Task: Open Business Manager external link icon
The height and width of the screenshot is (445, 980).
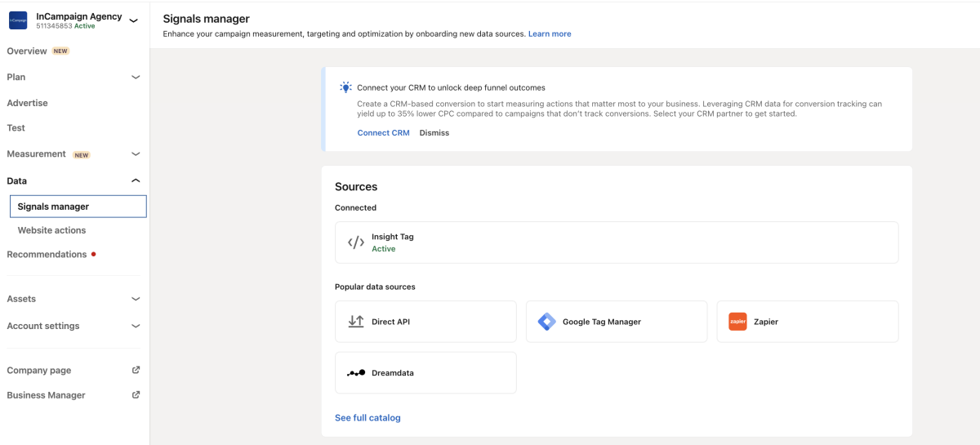Action: [x=136, y=395]
